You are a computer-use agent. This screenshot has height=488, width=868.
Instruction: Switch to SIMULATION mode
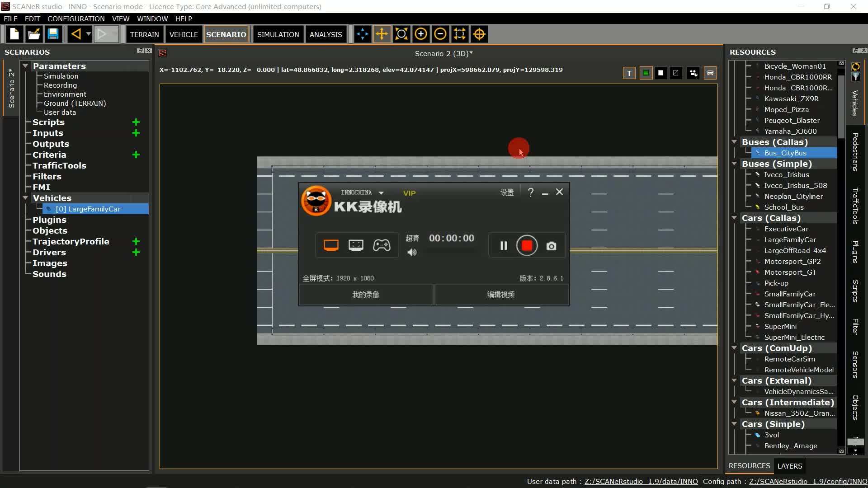pyautogui.click(x=278, y=34)
